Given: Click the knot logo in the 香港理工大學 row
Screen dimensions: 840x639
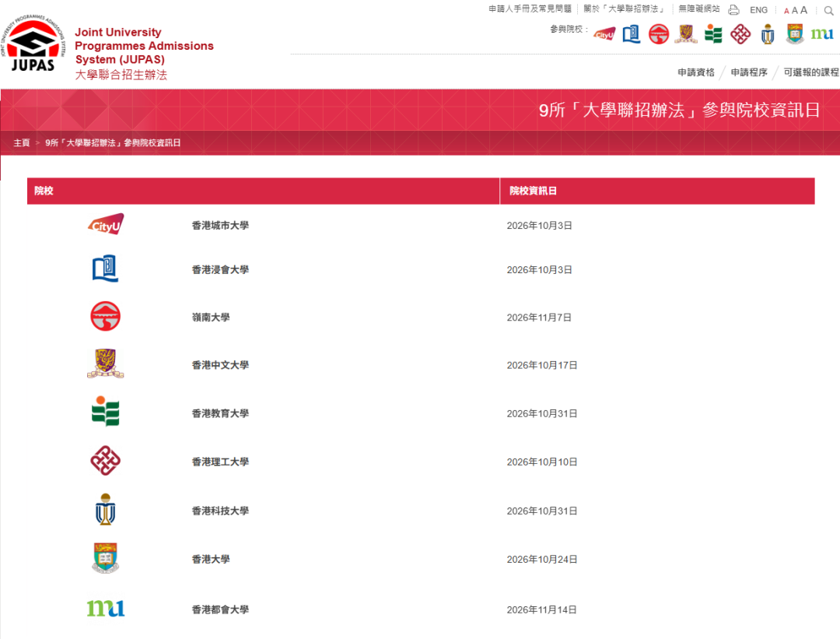Looking at the screenshot, I should point(105,461).
